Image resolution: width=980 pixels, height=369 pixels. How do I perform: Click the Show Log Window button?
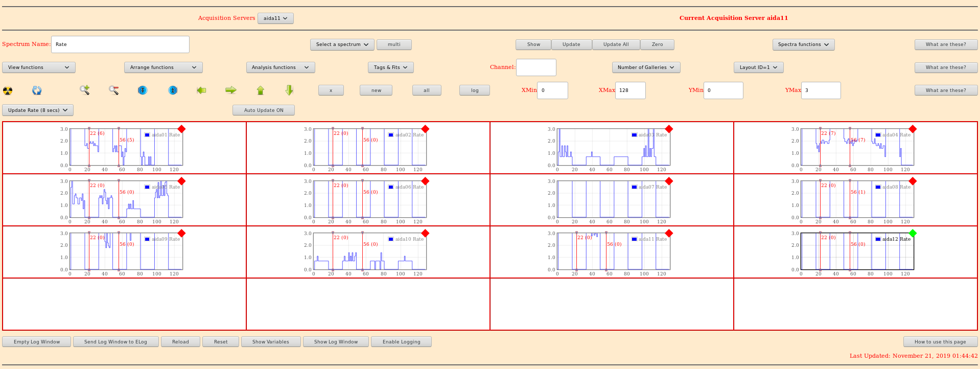(336, 342)
